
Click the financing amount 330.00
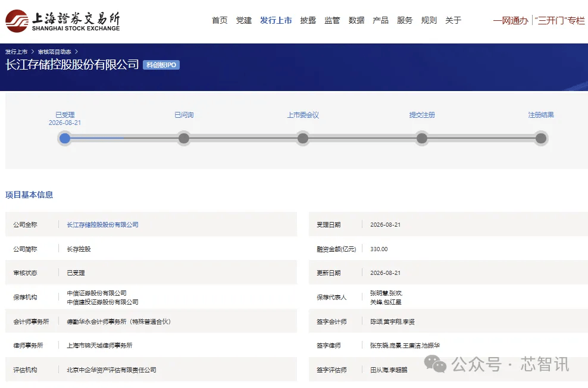[379, 249]
